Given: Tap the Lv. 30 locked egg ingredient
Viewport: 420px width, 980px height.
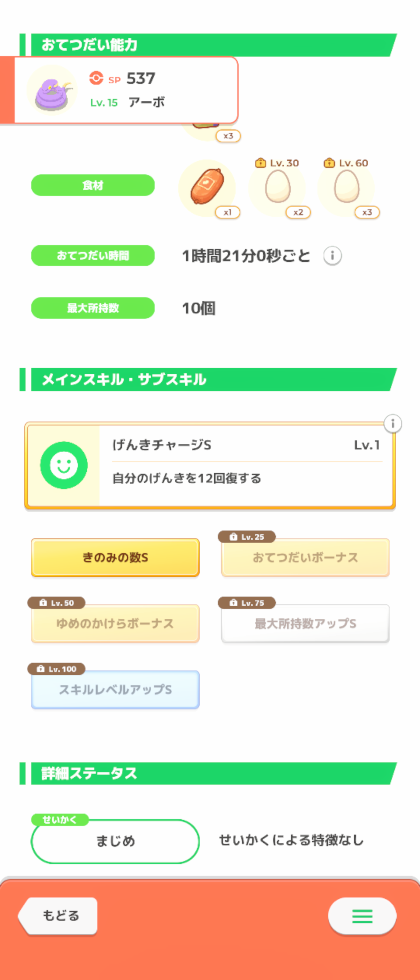Looking at the screenshot, I should tap(278, 187).
